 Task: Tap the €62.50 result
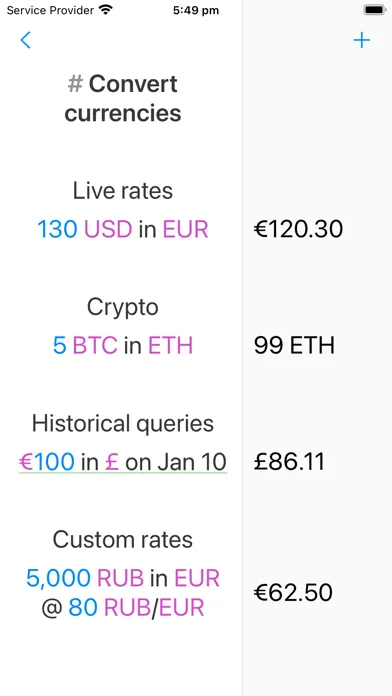tap(293, 592)
